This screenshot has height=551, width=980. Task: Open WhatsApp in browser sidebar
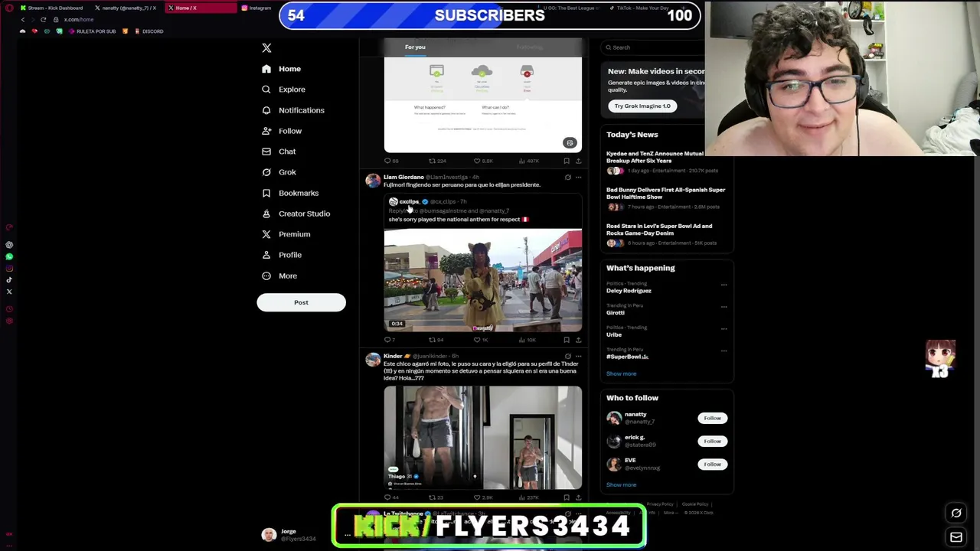point(9,256)
